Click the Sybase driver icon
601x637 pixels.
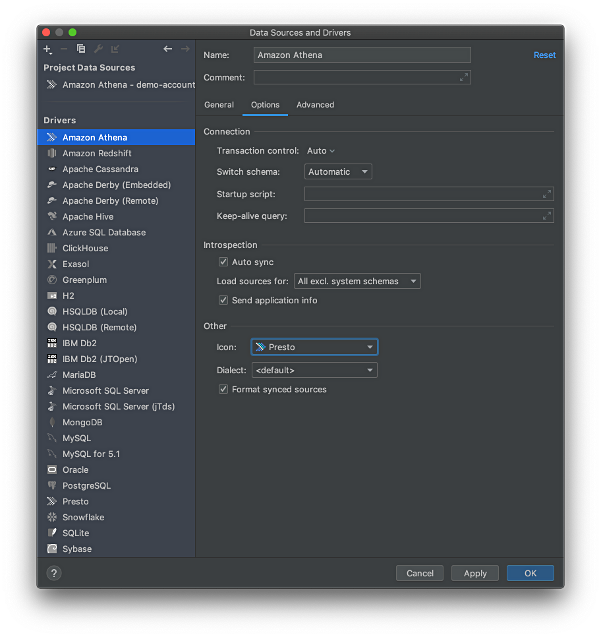[x=52, y=549]
